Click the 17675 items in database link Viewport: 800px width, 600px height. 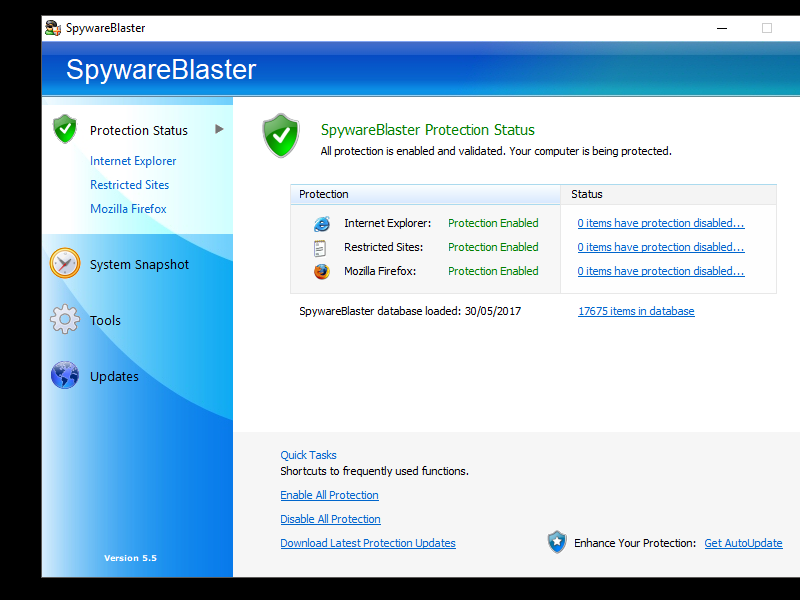click(636, 311)
